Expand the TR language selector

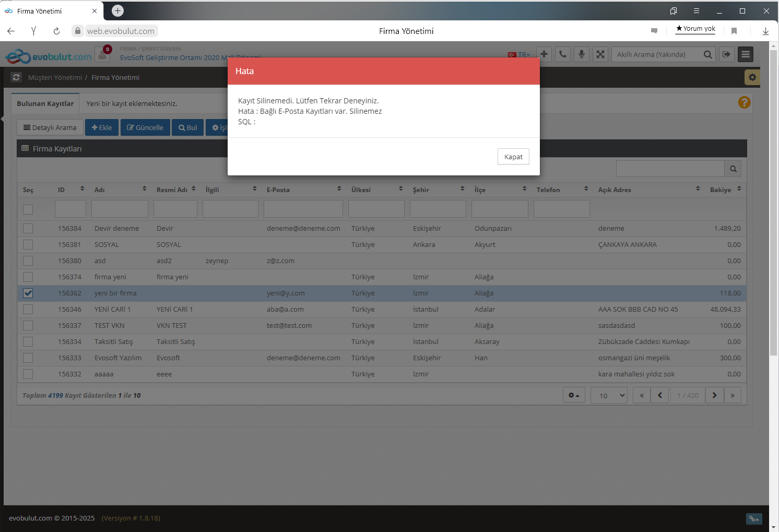click(x=520, y=55)
